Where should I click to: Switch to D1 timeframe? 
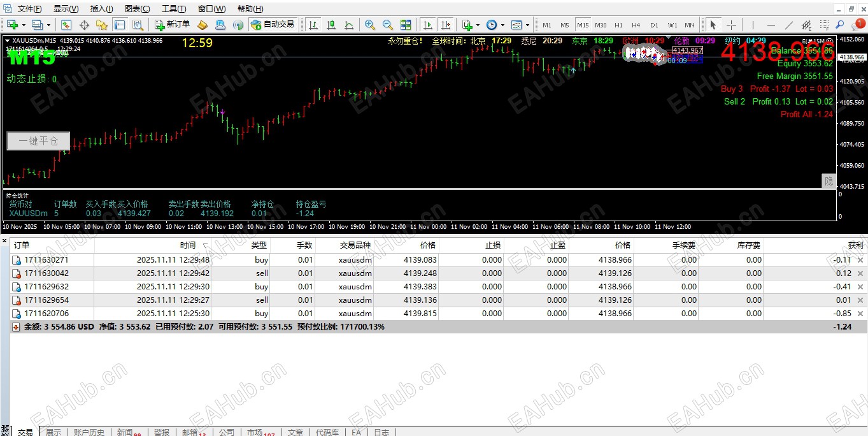[654, 25]
